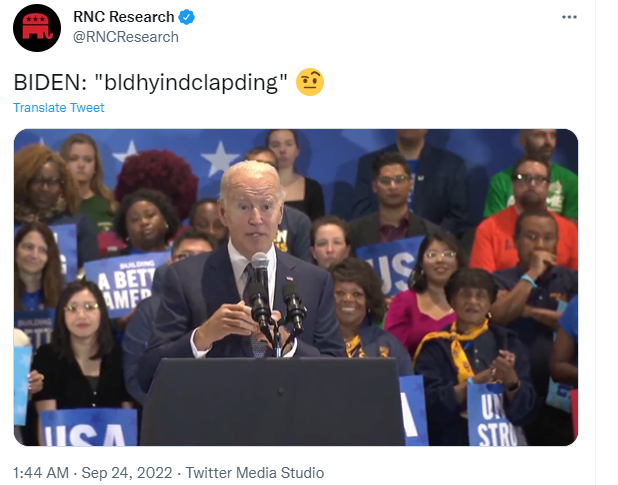Click the blue verified checkmark badge
The width and height of the screenshot is (618, 485).
coord(186,17)
